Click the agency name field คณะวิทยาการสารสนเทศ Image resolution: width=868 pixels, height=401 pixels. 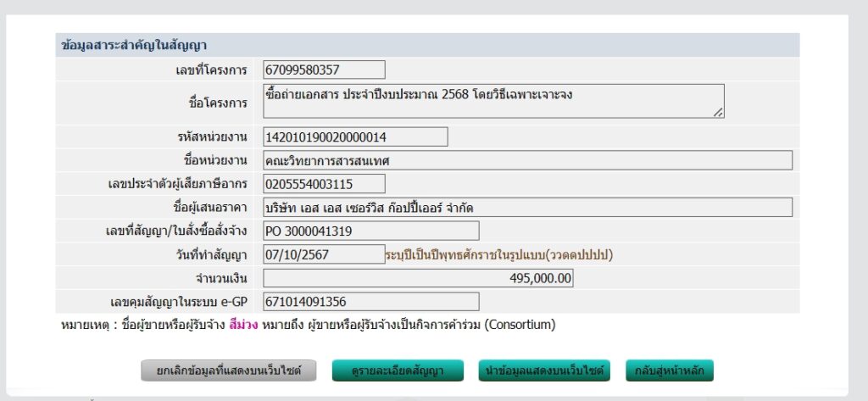(x=527, y=160)
